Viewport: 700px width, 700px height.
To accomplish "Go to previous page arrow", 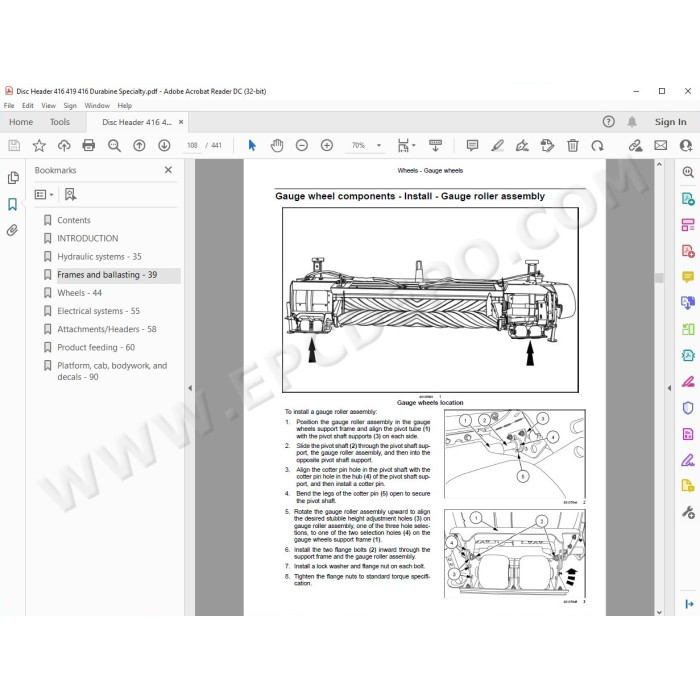I will (139, 145).
